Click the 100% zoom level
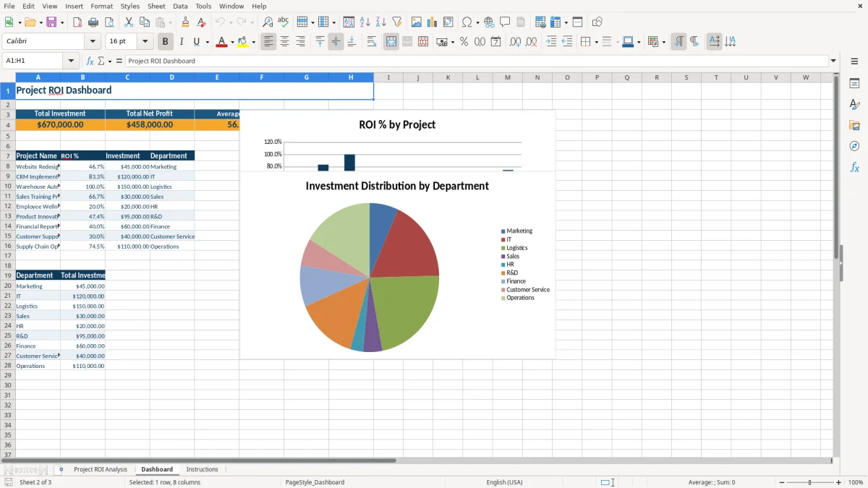Screen dimensions: 868x488 tap(856, 482)
